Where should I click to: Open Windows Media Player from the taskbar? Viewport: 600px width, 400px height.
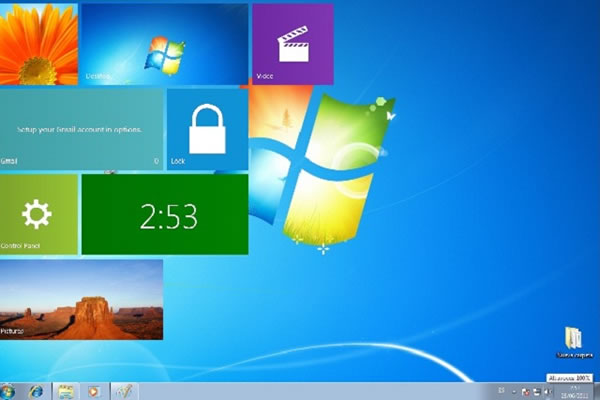tap(94, 392)
